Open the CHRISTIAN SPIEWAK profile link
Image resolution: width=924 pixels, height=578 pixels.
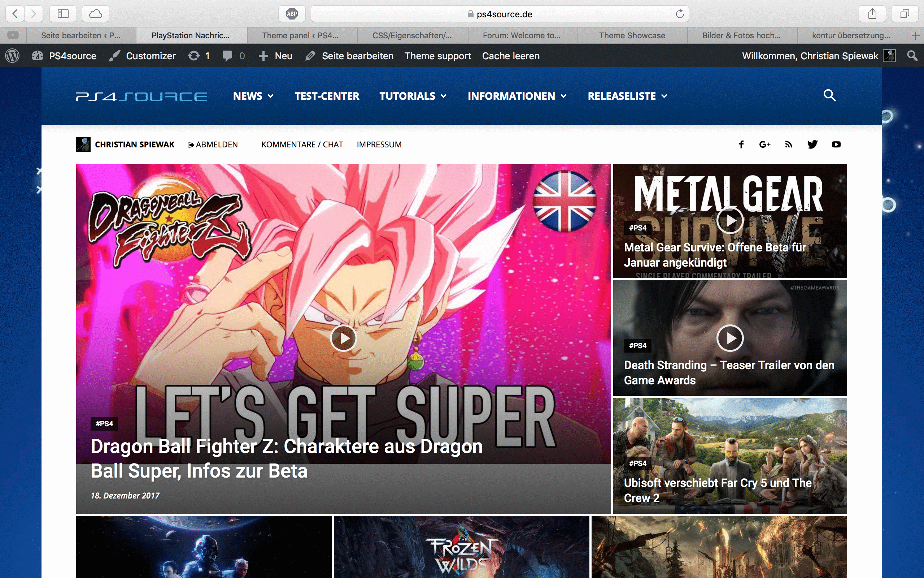[x=134, y=144]
